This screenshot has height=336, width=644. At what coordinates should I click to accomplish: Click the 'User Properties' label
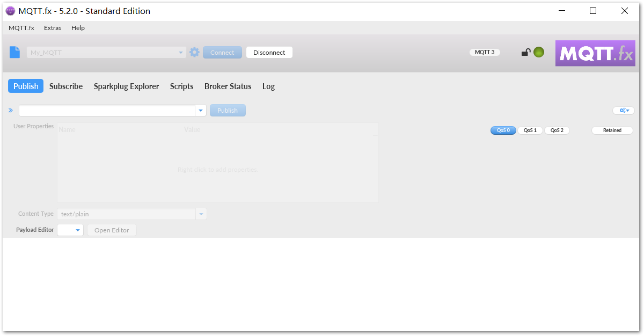click(34, 126)
